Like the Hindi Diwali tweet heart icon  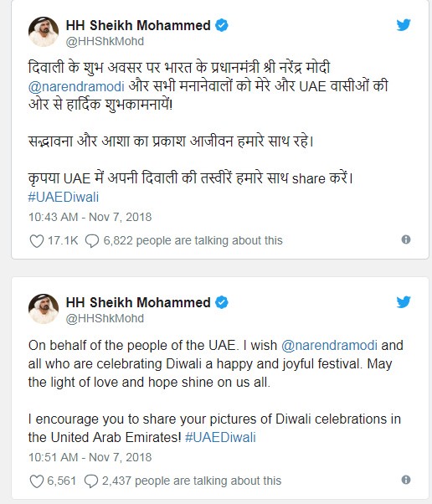coord(37,241)
